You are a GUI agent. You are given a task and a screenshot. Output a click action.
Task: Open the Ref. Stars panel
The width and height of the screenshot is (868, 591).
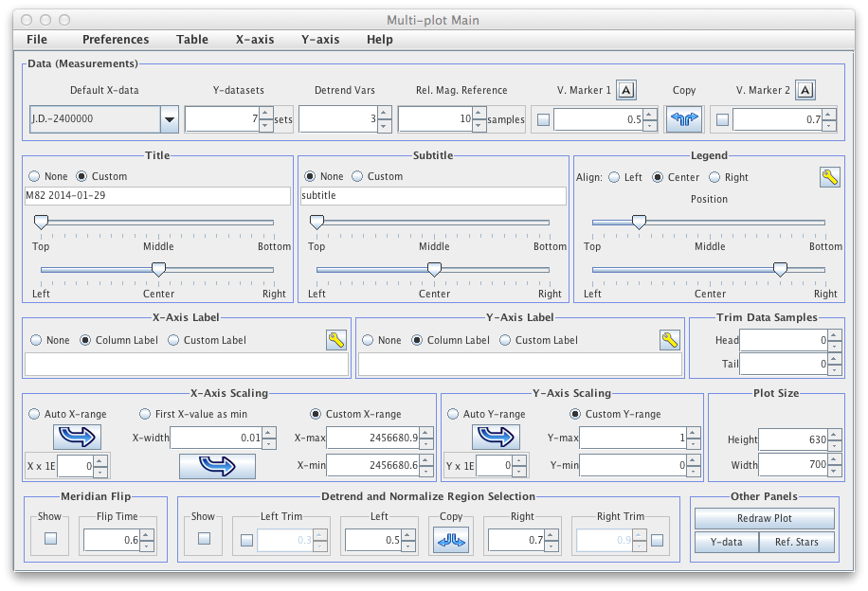(797, 542)
